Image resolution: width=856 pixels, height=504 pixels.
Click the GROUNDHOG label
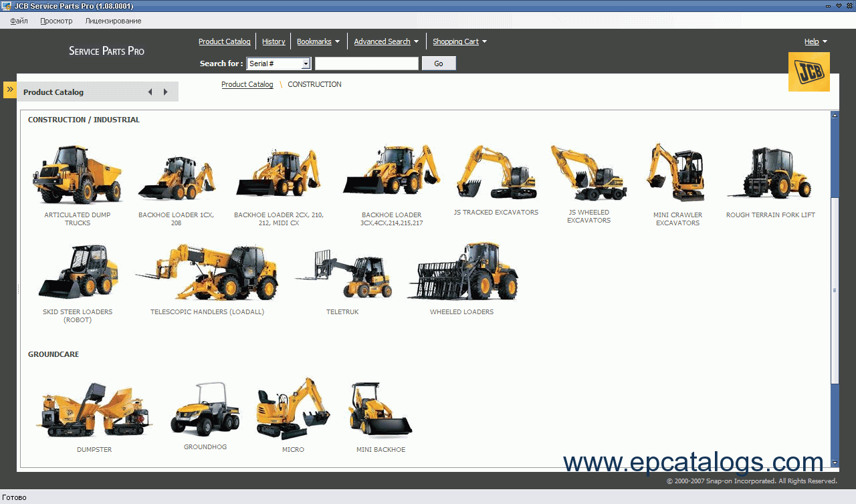tap(205, 447)
